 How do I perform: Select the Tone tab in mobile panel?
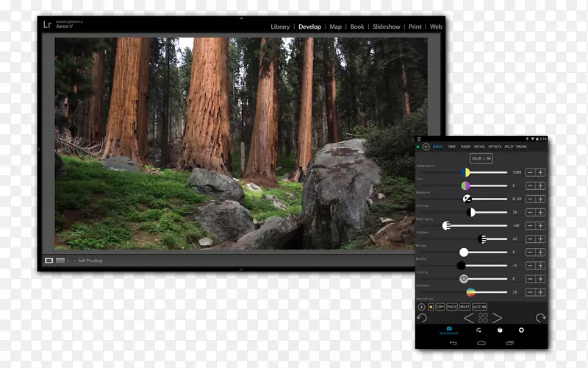[453, 146]
